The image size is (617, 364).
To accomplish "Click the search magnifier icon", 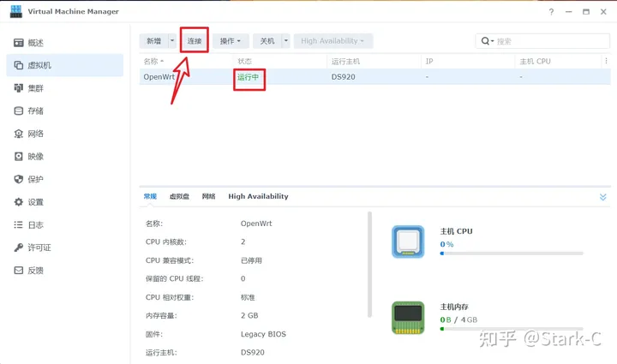I will tap(485, 41).
